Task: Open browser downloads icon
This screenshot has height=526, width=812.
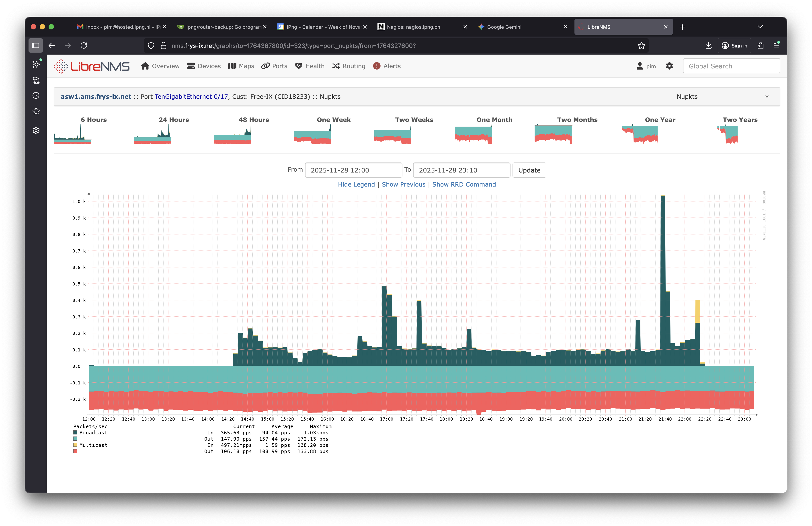Action: [708, 46]
